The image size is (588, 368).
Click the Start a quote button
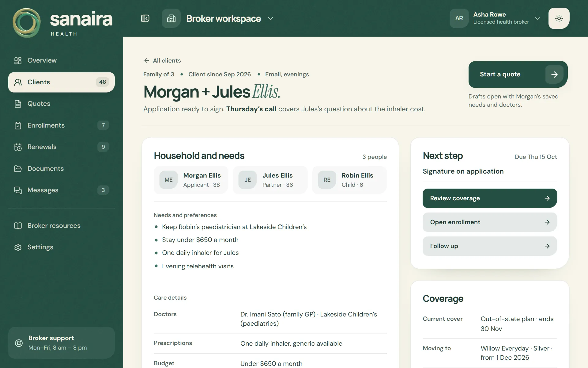click(x=518, y=74)
